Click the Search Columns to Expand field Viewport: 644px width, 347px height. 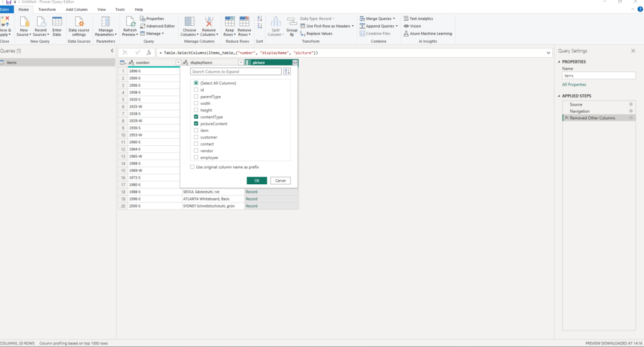(x=236, y=72)
